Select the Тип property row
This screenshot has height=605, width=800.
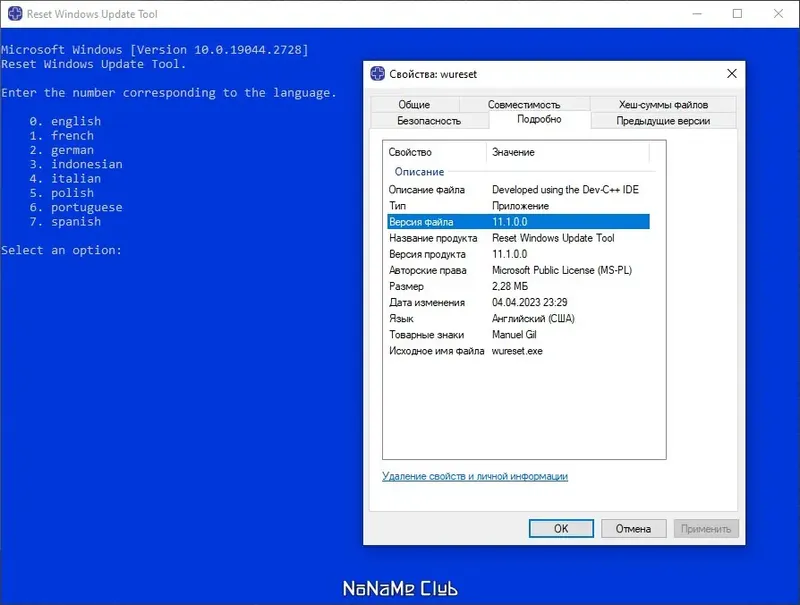[518, 206]
